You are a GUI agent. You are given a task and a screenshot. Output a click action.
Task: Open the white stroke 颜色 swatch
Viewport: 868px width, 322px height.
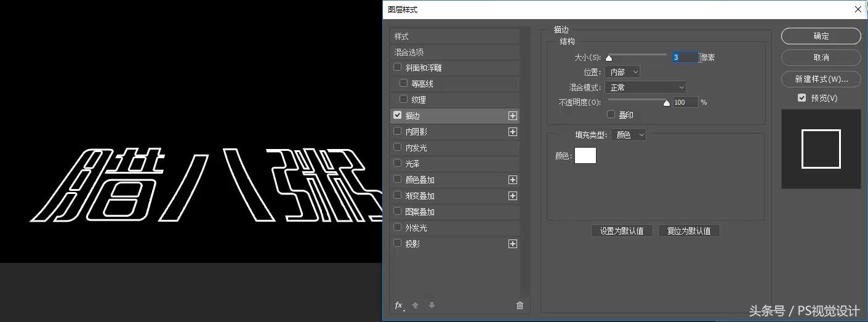click(x=585, y=156)
